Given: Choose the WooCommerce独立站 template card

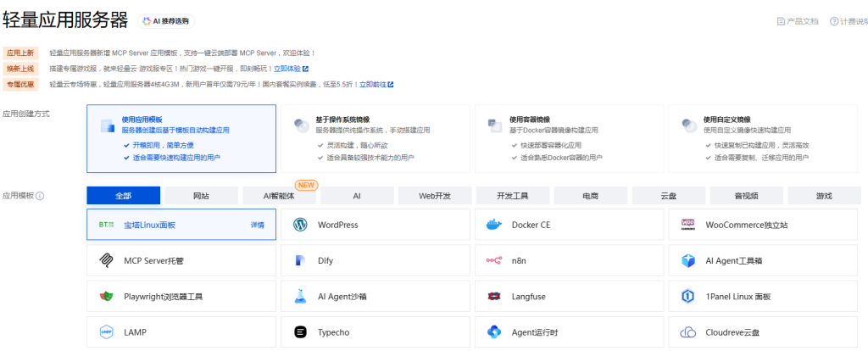Looking at the screenshot, I should click(764, 225).
